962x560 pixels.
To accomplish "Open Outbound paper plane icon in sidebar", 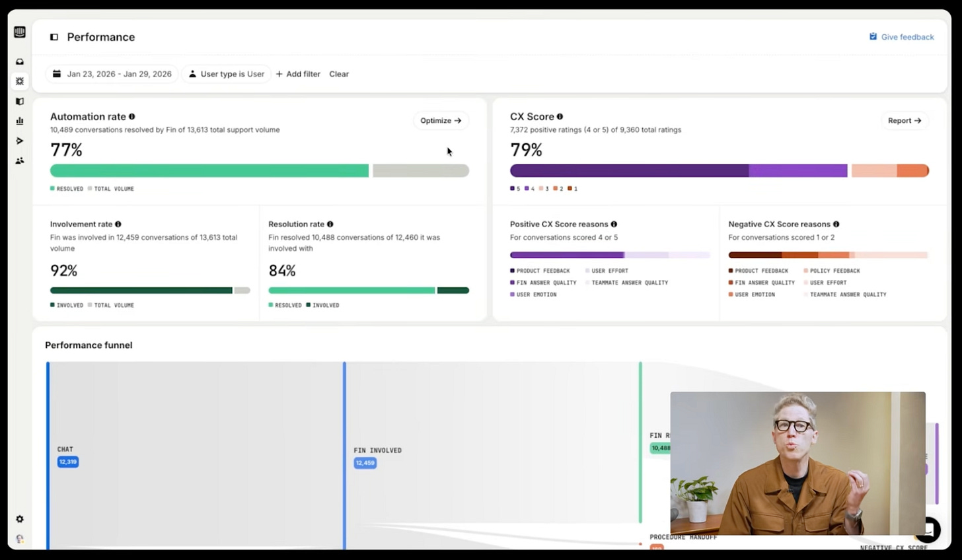I will [20, 141].
